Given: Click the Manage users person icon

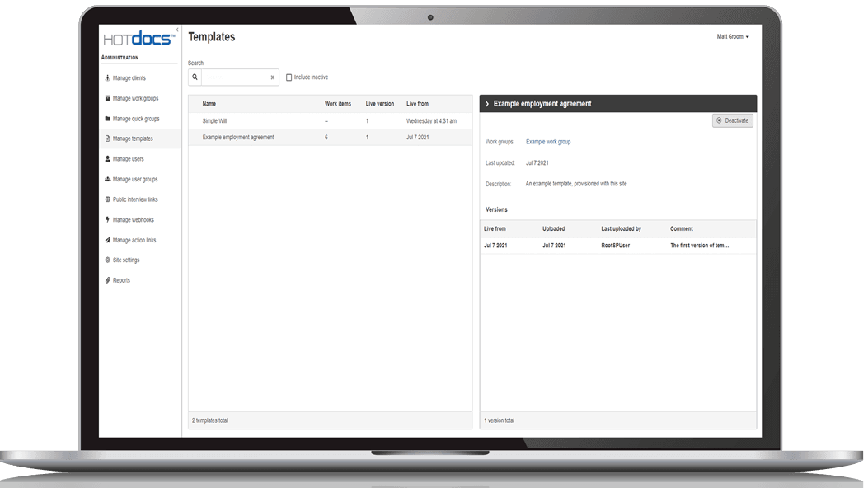Looking at the screenshot, I should click(107, 159).
